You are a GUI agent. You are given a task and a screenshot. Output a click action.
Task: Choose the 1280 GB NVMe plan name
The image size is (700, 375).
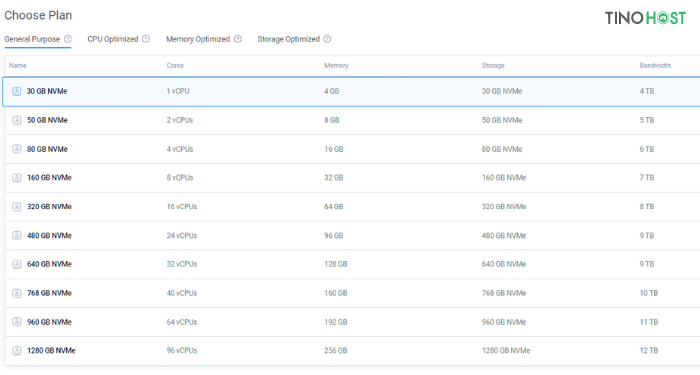(x=51, y=351)
